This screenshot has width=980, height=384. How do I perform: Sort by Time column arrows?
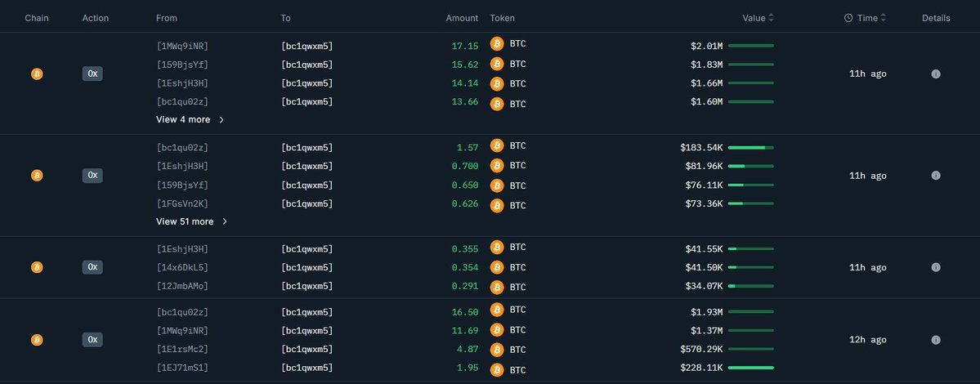pyautogui.click(x=883, y=18)
